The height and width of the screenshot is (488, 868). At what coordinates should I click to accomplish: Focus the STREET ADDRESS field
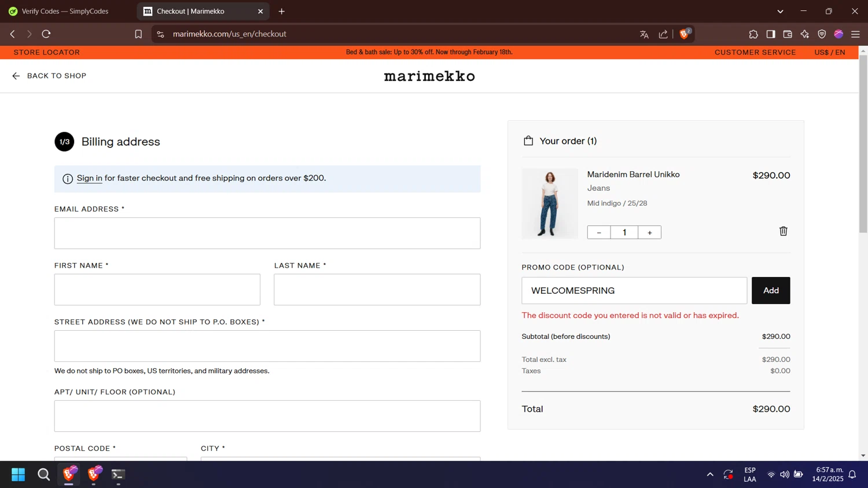coord(267,346)
